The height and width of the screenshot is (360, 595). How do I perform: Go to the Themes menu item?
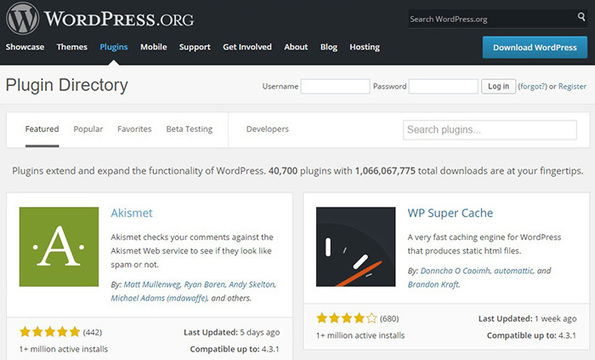pyautogui.click(x=72, y=47)
